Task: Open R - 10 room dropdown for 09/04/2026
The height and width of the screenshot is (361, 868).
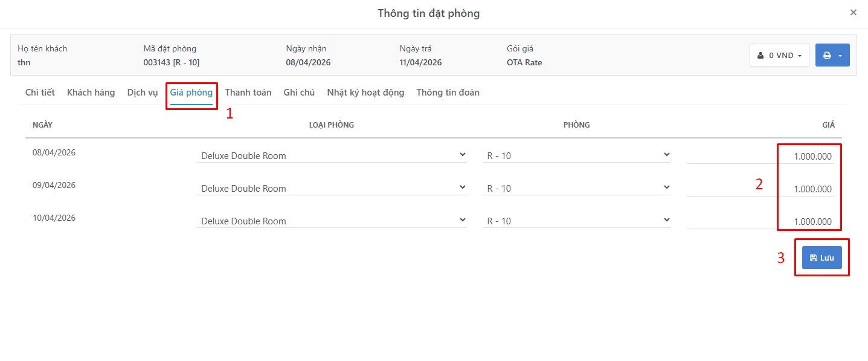Action: point(577,188)
